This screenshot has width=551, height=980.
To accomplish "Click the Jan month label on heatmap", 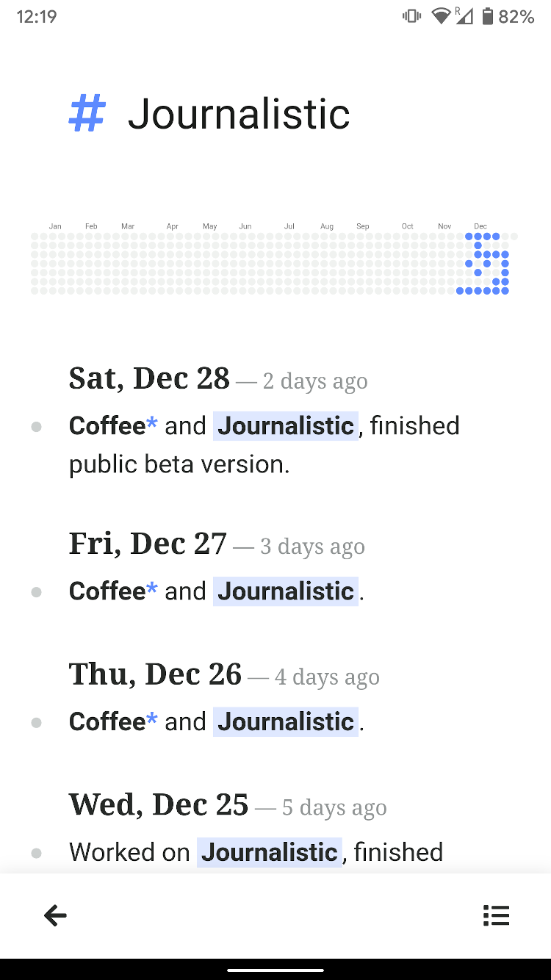I will [55, 226].
